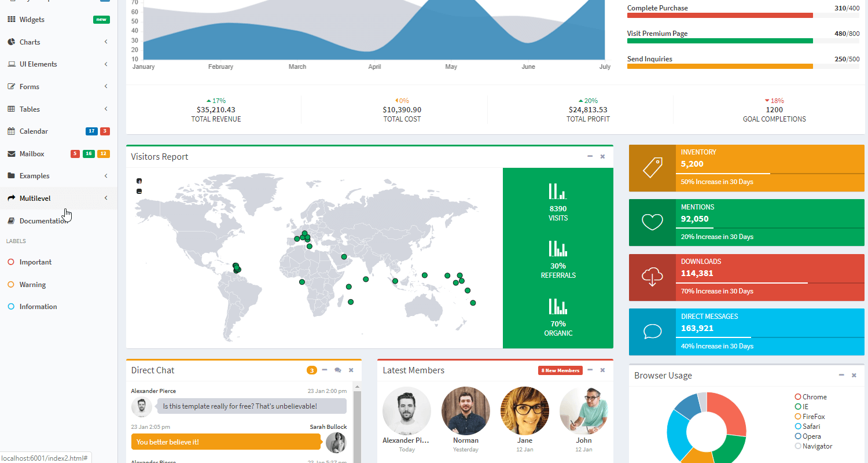Screen dimensions: 868x463
Task: Open the Mailbox menu item
Action: coord(58,154)
